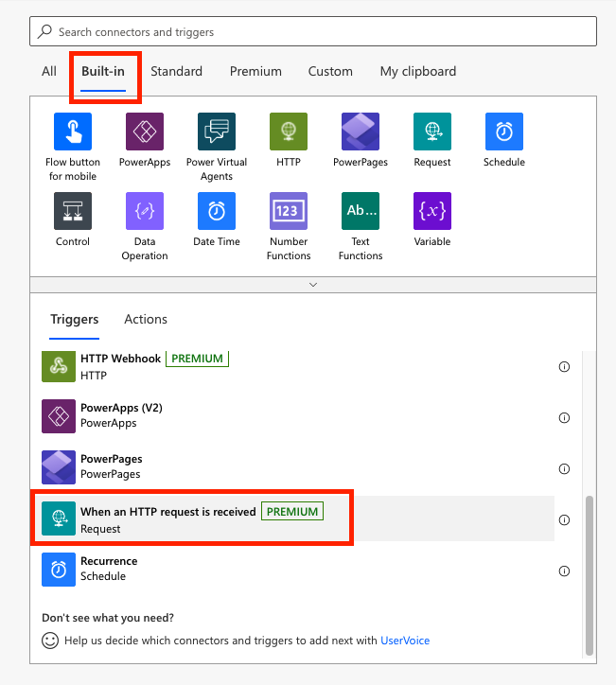
Task: Open the Flow button for mobile connector
Action: coord(73,132)
